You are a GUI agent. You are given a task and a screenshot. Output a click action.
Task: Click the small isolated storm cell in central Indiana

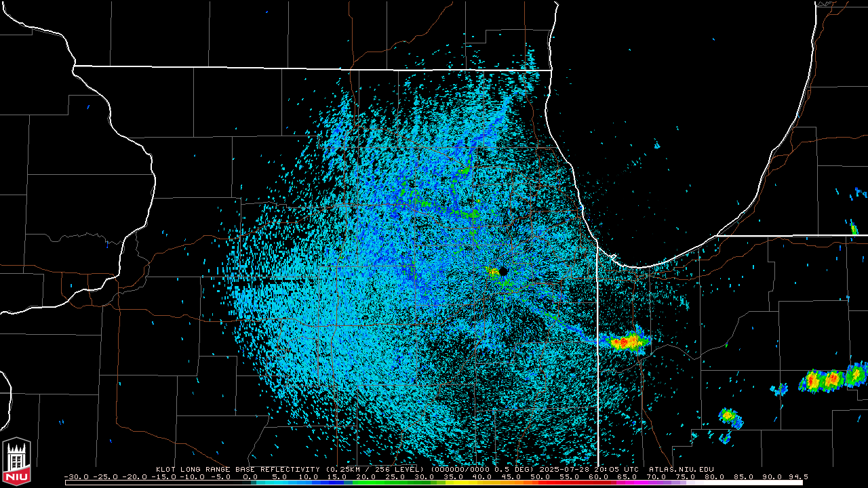(730, 416)
